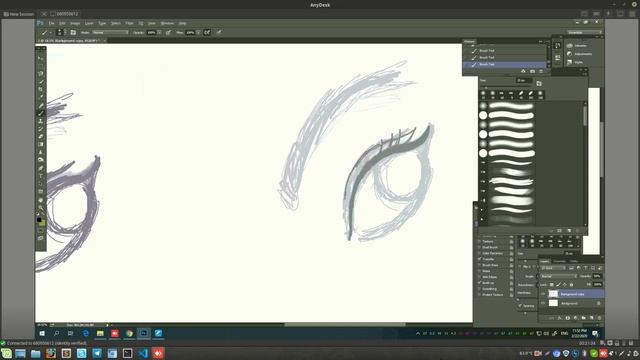Uncheck the Build-up brush option
Viewport: 640px width, 360px height.
click(x=480, y=282)
